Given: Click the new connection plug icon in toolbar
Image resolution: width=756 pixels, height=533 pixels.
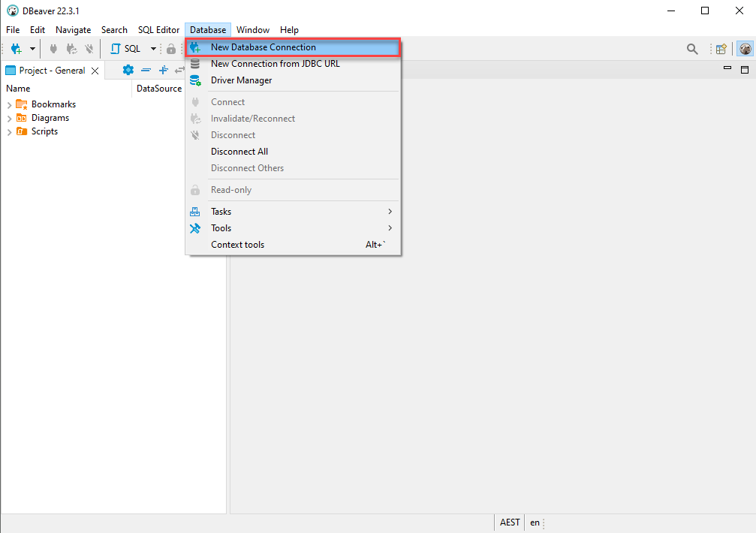Looking at the screenshot, I should (x=16, y=49).
